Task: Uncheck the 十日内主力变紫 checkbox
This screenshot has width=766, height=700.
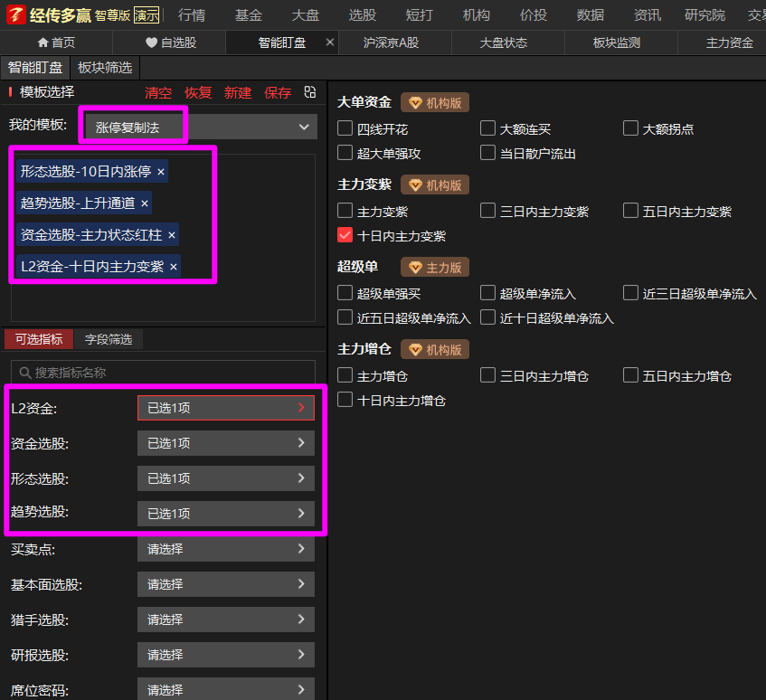Action: [x=345, y=236]
